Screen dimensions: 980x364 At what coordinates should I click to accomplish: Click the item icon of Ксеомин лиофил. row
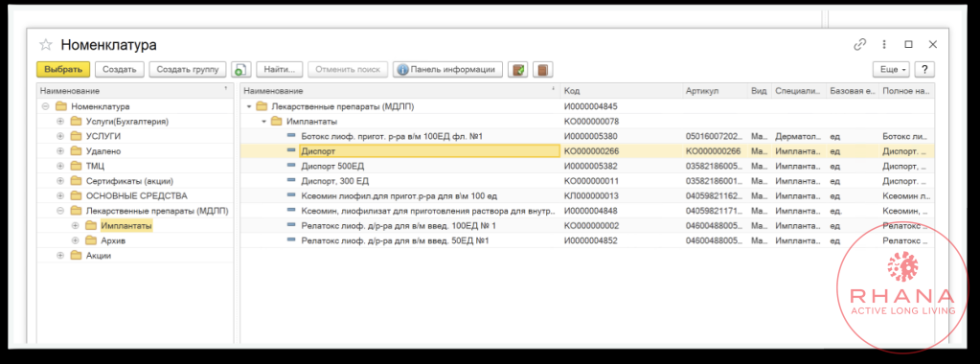tap(290, 195)
